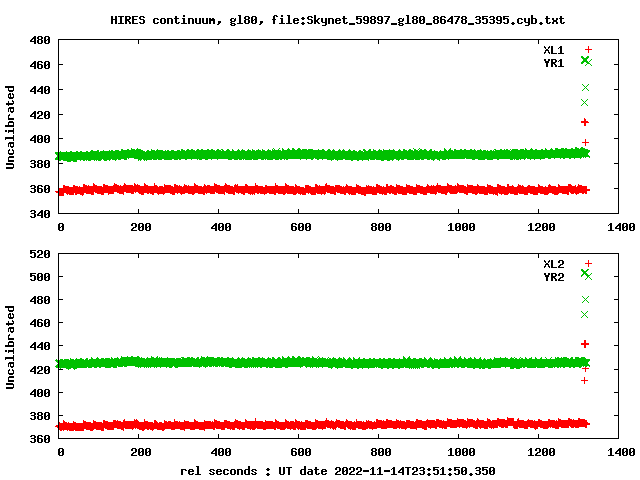Click the green YR2 data trace

pos(322,362)
